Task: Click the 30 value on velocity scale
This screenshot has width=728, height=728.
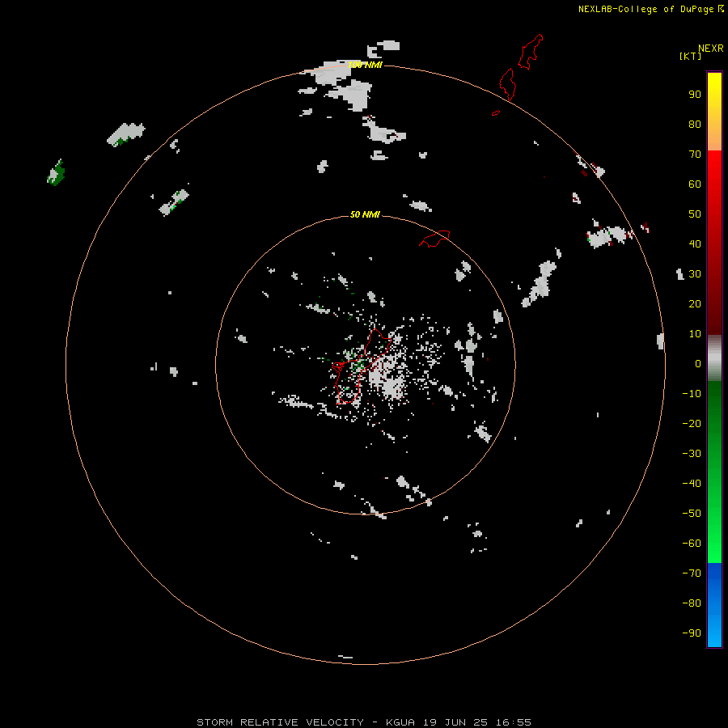Action: click(695, 274)
